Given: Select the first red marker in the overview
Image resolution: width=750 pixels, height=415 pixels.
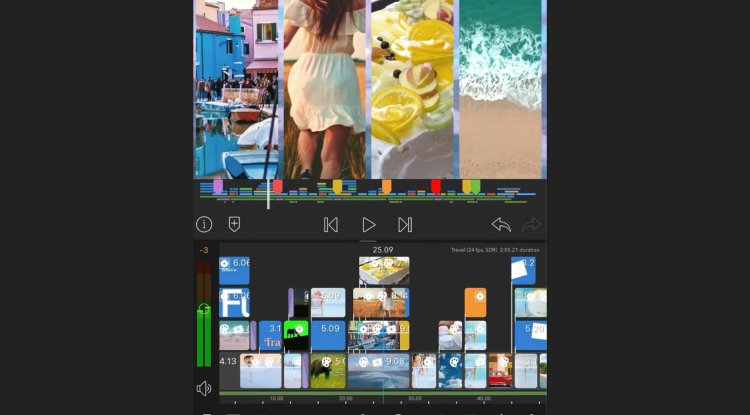Looking at the screenshot, I should coord(277,186).
